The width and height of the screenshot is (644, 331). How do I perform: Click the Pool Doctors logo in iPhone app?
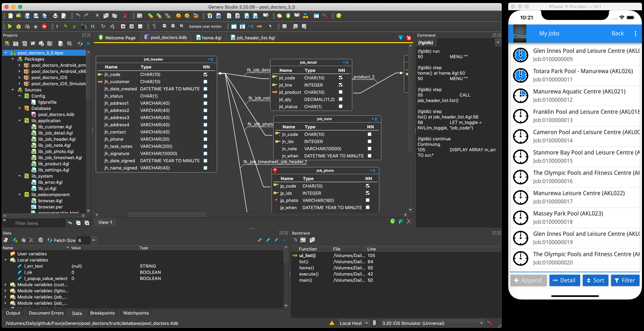(x=520, y=34)
